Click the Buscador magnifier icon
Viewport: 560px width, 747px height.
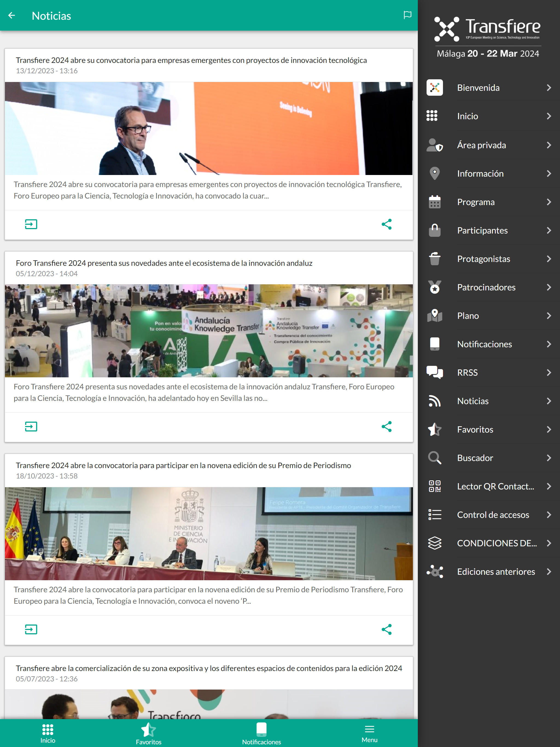tap(435, 458)
